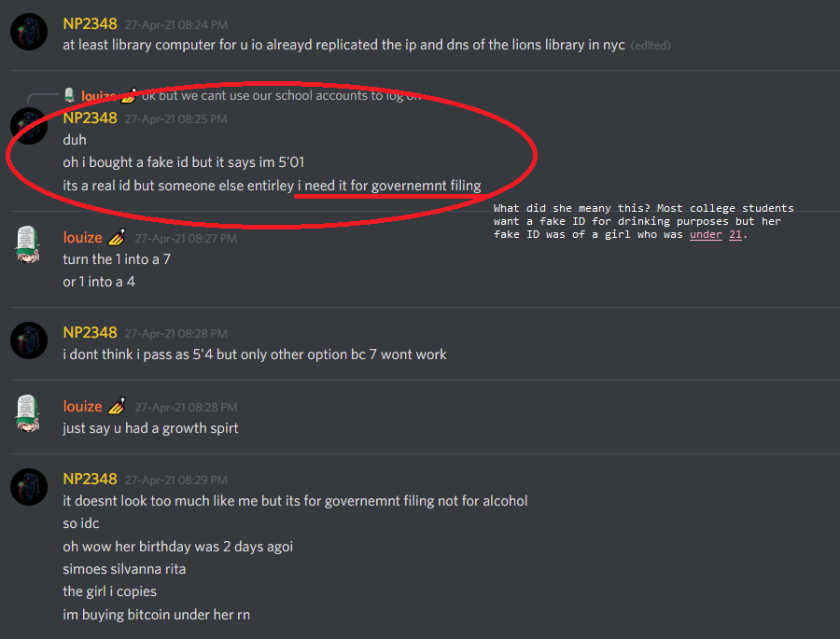
Task: Open the louize username at 08:27 PM
Action: tap(82, 237)
